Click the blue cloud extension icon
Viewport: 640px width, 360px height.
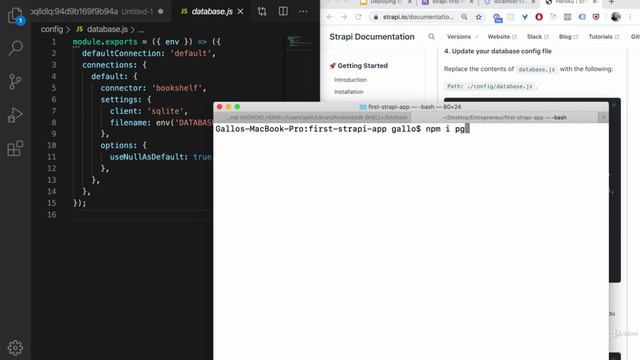pos(582,17)
